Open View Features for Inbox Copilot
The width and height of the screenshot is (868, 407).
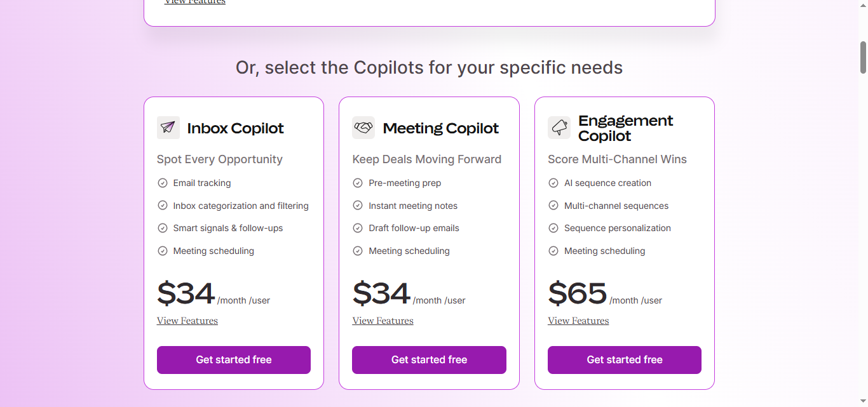click(187, 321)
